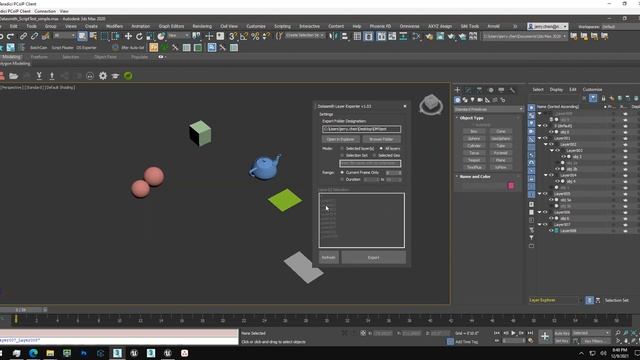
Task: Click the Bind to Space Warp icon
Action: (45, 36)
